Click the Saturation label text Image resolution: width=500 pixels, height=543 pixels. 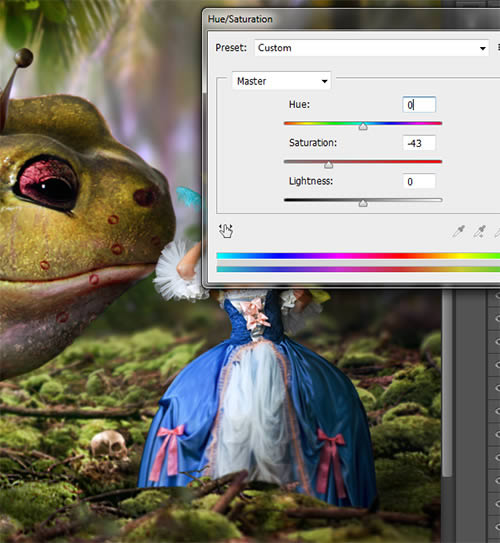pyautogui.click(x=313, y=143)
